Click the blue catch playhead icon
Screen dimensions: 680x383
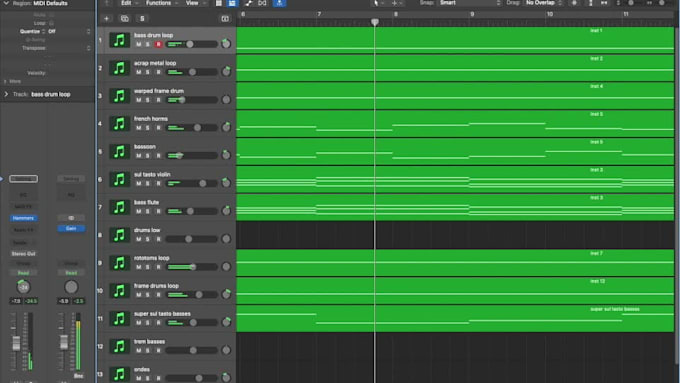tap(279, 3)
